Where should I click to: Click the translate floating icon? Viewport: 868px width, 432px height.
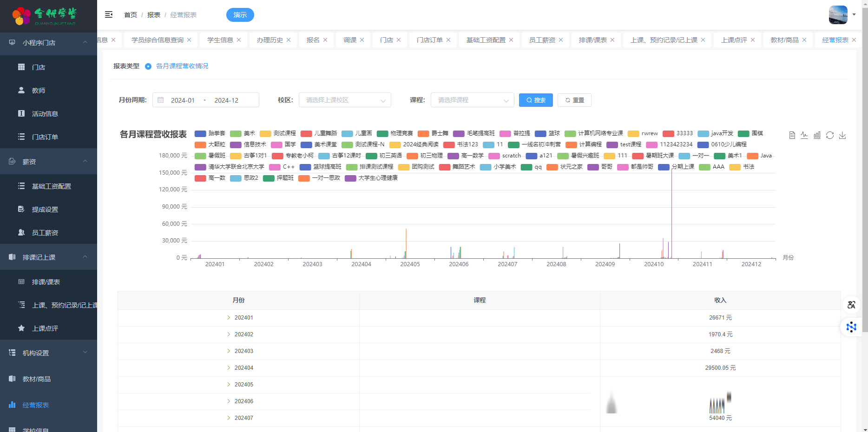(851, 305)
